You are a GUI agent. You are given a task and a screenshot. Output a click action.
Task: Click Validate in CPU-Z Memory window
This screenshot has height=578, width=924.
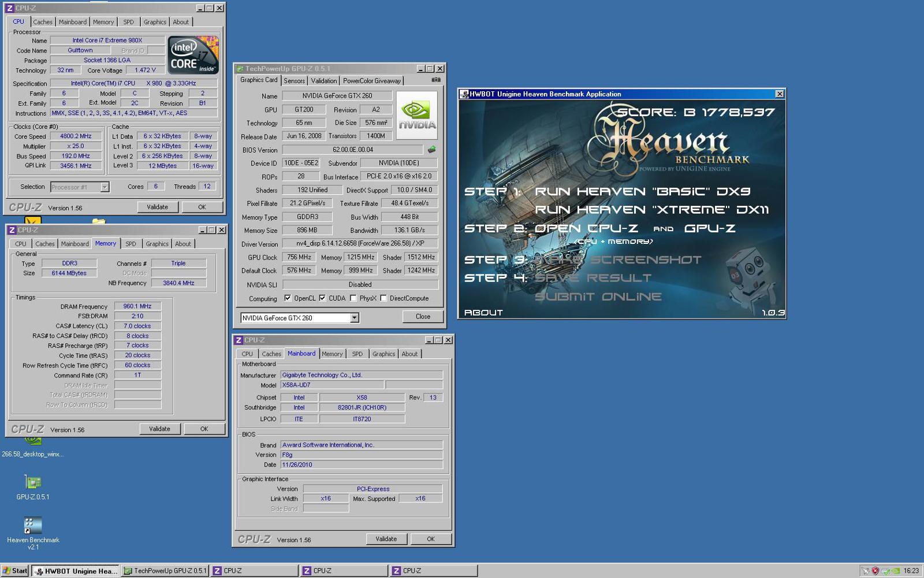click(159, 429)
